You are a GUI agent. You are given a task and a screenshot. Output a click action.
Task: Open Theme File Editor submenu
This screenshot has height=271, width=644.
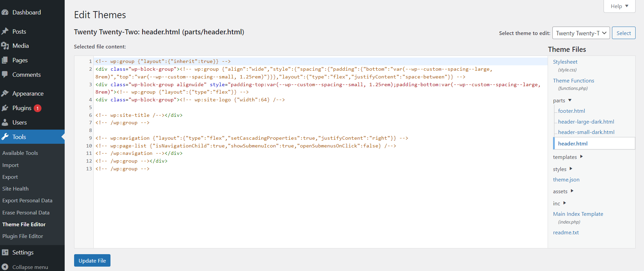pos(24,224)
